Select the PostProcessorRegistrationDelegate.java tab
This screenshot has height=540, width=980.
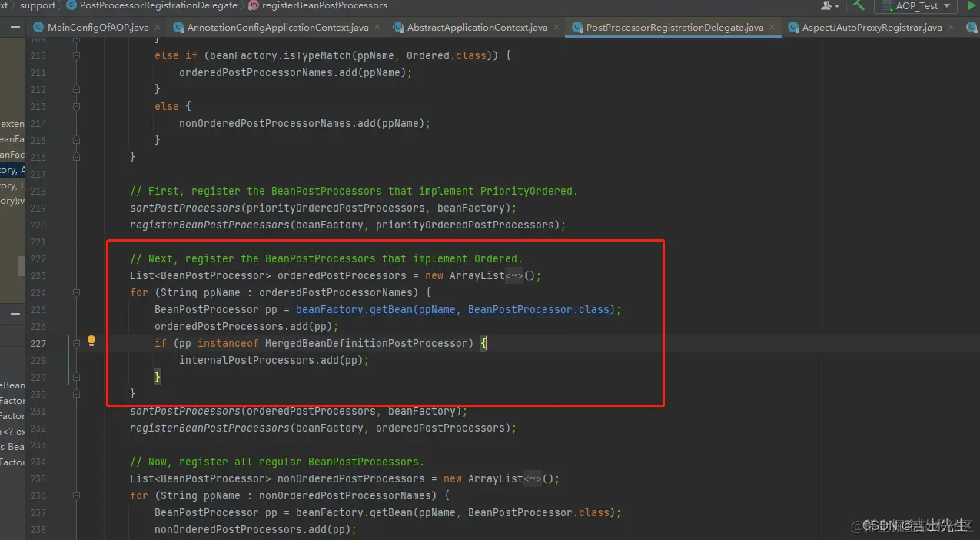pyautogui.click(x=675, y=27)
